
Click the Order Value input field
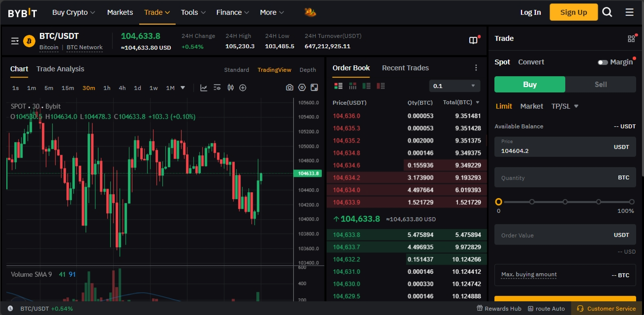(x=565, y=235)
